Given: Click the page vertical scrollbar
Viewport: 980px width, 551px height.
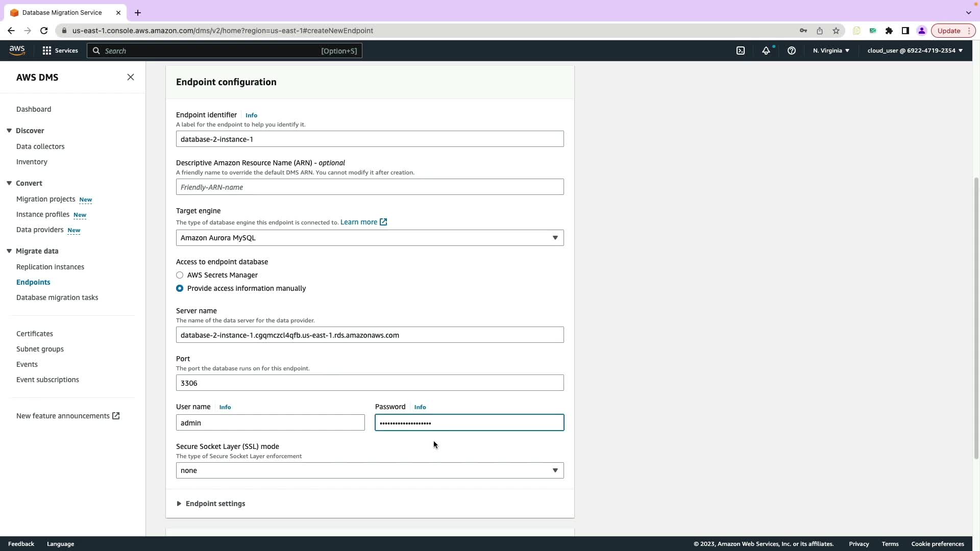Looking at the screenshot, I should tap(976, 316).
